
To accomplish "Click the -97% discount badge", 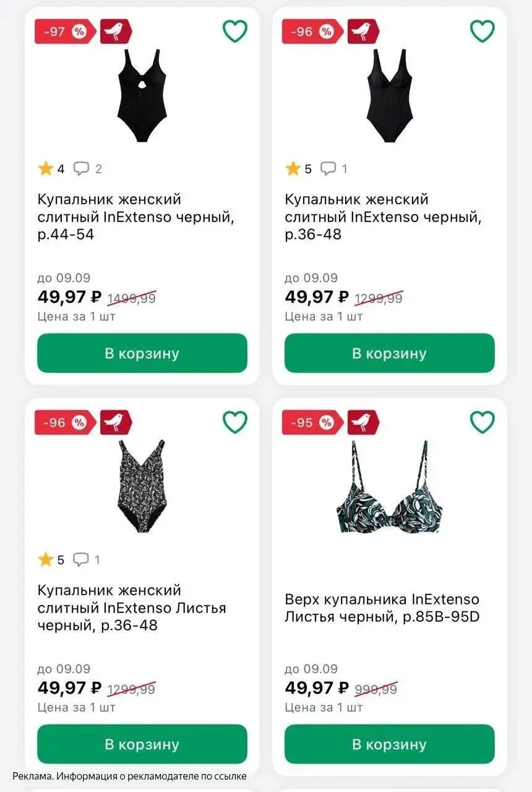I will (x=66, y=32).
